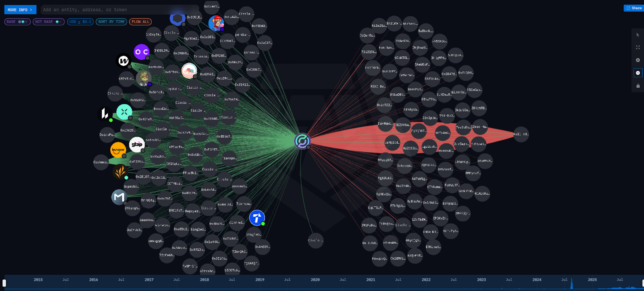This screenshot has height=291, width=644.
Task: Change the FLOW ALL filter
Action: (x=140, y=22)
